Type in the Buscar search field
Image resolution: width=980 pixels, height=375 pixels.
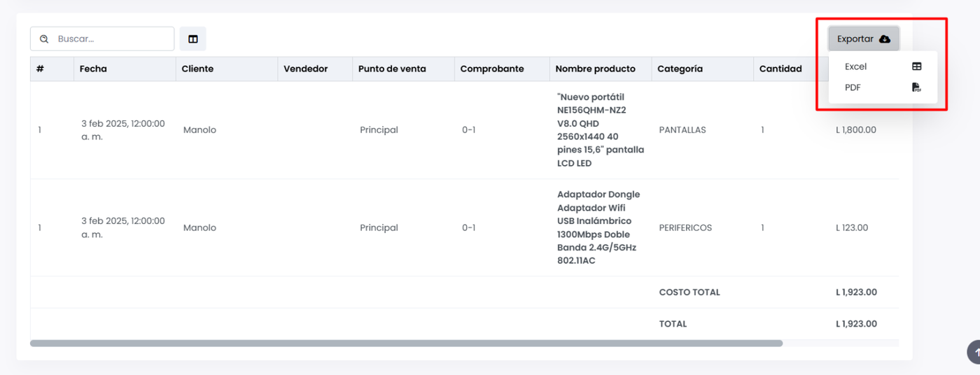click(112, 39)
